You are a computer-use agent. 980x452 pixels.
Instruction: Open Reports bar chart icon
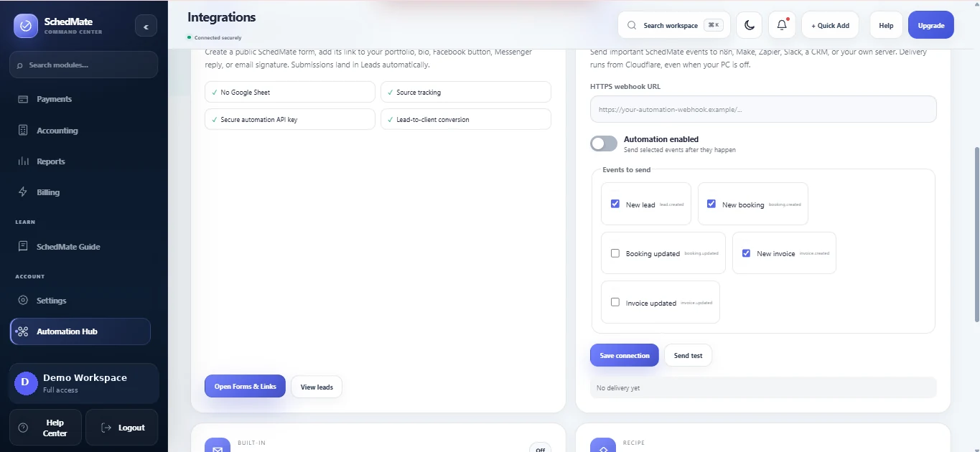(23, 161)
